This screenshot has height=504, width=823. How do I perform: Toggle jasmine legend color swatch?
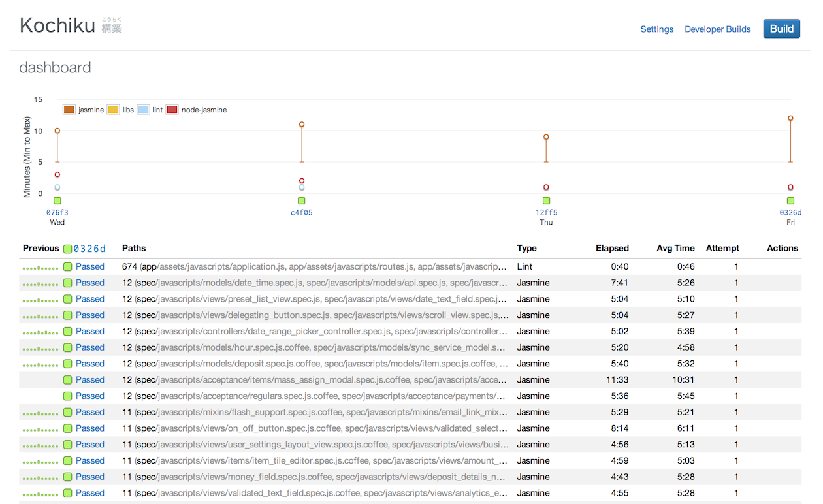click(69, 110)
